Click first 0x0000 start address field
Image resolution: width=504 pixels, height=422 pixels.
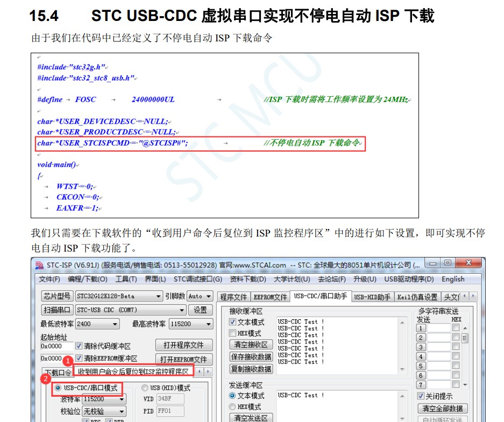click(x=57, y=346)
